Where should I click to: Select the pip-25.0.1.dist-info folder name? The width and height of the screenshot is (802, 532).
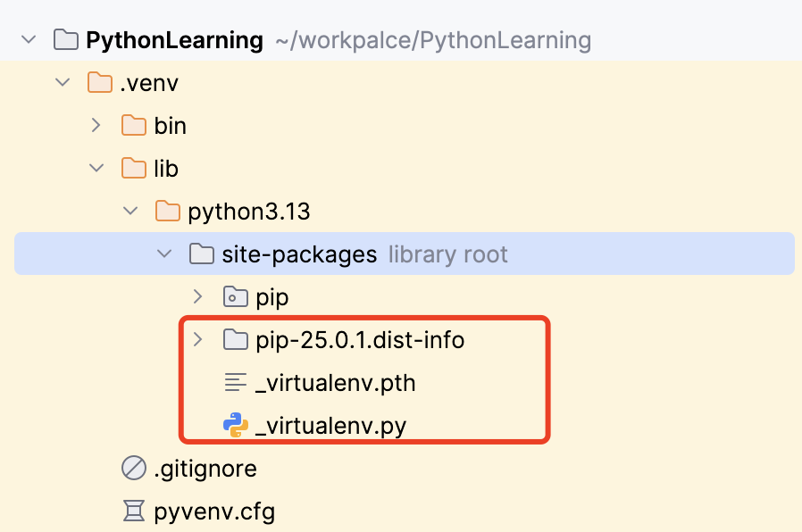[360, 340]
